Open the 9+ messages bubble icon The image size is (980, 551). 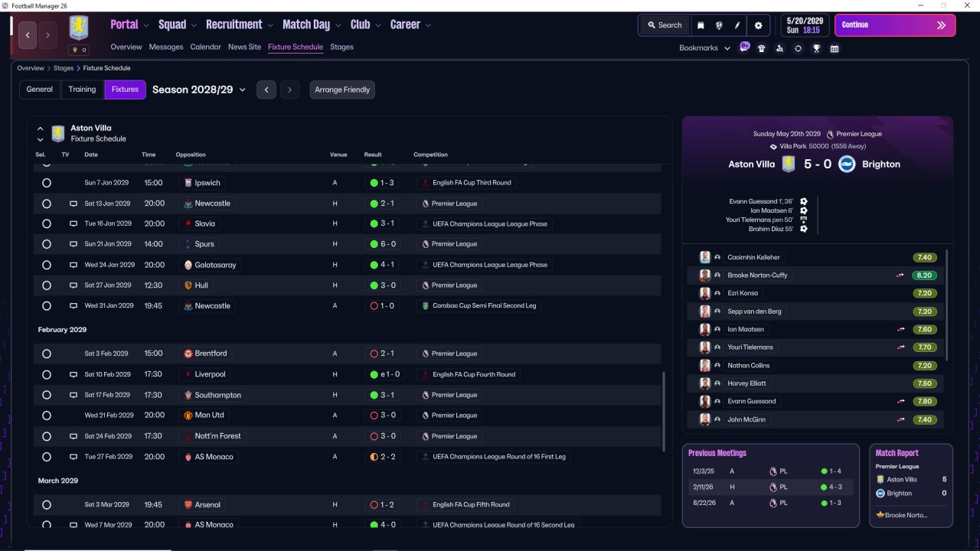coord(744,47)
